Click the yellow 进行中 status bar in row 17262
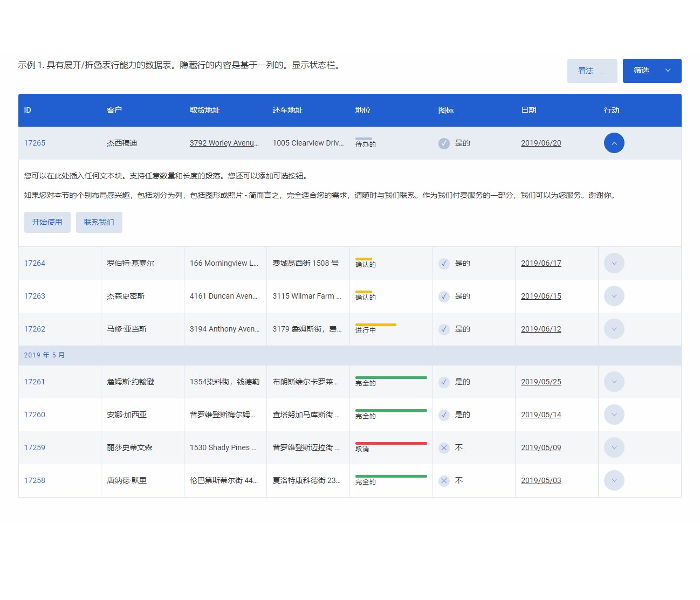Image resolution: width=700 pixels, height=600 pixels. [x=376, y=325]
